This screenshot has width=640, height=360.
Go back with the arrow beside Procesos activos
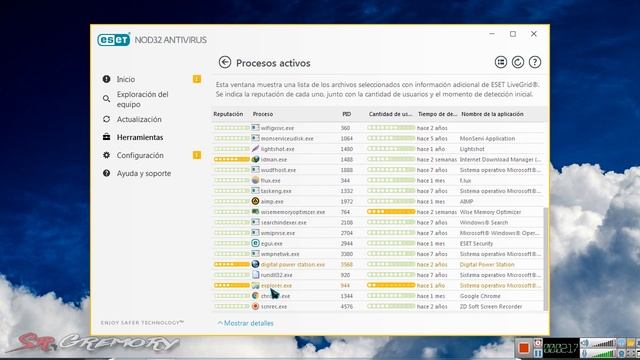point(224,62)
